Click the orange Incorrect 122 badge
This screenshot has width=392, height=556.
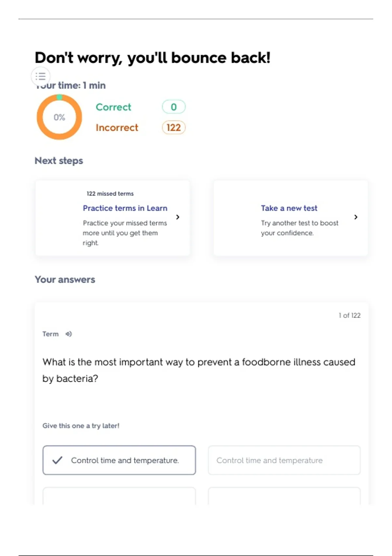(x=173, y=128)
